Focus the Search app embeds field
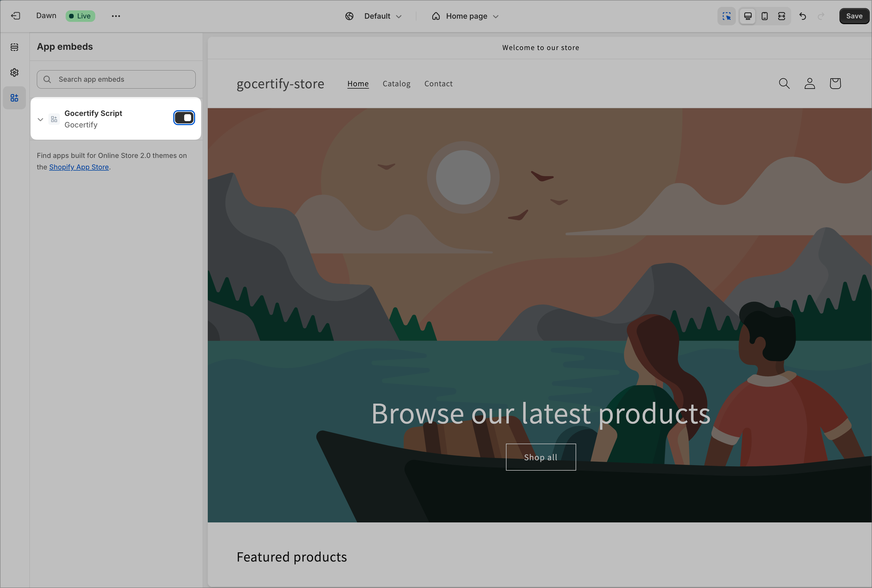This screenshot has width=872, height=588. pyautogui.click(x=116, y=79)
